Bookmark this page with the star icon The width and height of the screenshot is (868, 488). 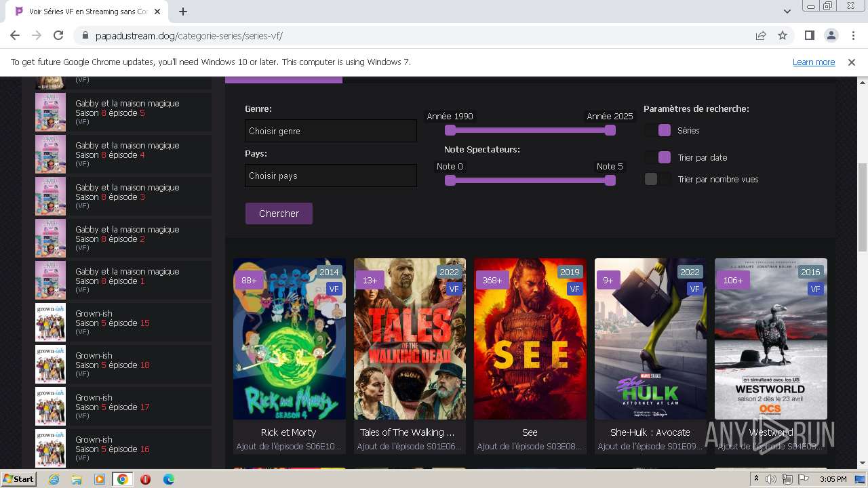tap(783, 35)
